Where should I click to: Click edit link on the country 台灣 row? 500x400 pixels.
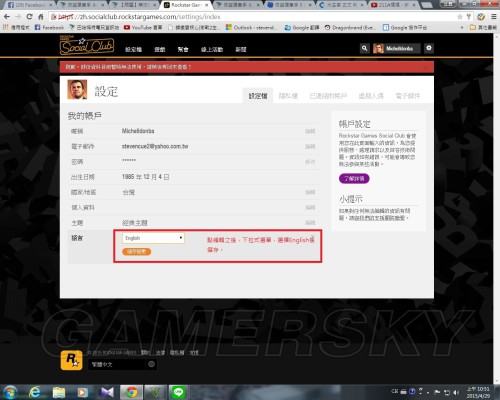(x=310, y=192)
